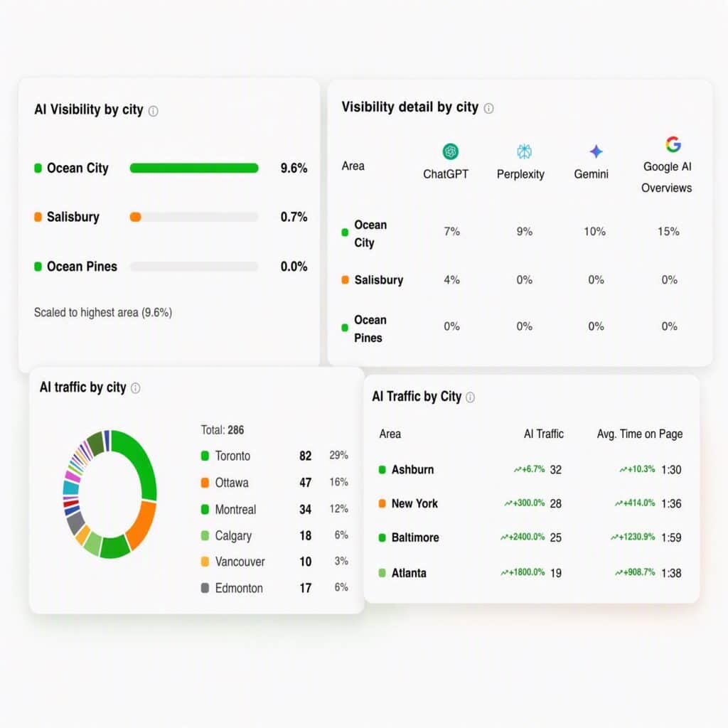Viewport: 728px width, 728px height.
Task: Click trend arrow icon beside +300.0% for New York
Action: (508, 503)
